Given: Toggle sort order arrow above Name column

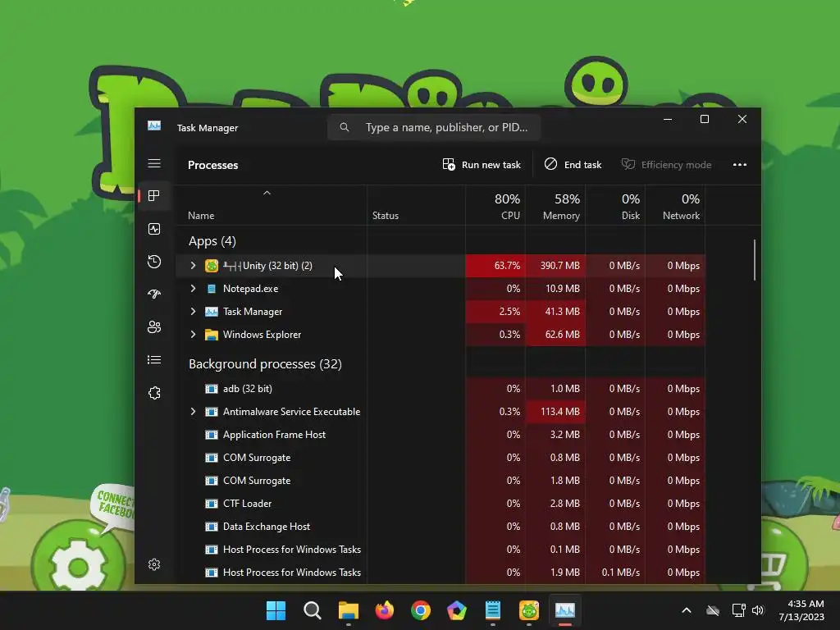Looking at the screenshot, I should point(267,193).
